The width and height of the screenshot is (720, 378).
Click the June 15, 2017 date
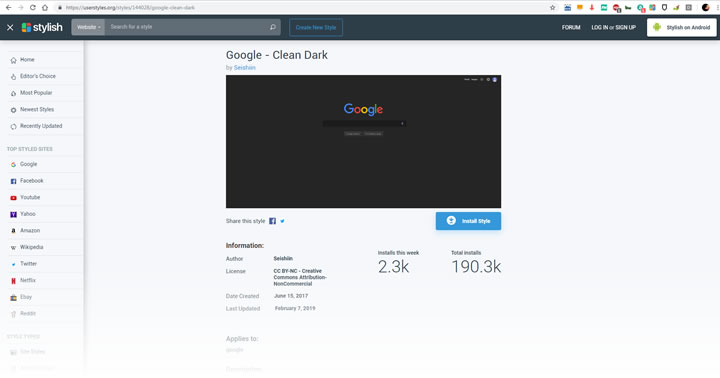(x=291, y=296)
